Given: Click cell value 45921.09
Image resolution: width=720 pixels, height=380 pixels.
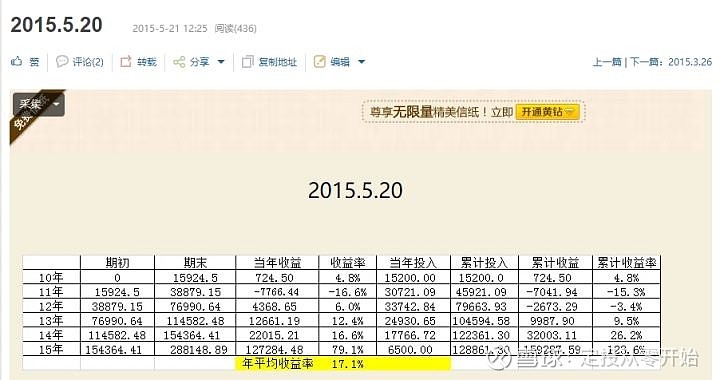Looking at the screenshot, I should pos(481,292).
